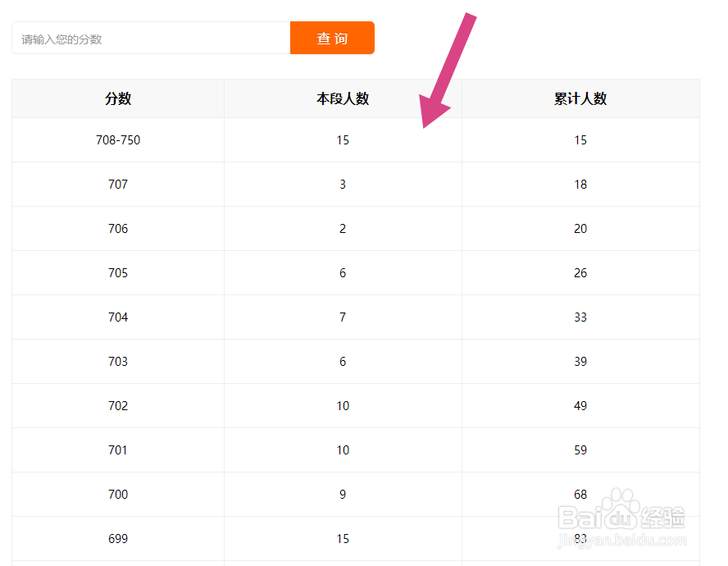This screenshot has width=728, height=566.
Task: Select the 705 score cell
Action: click(118, 273)
